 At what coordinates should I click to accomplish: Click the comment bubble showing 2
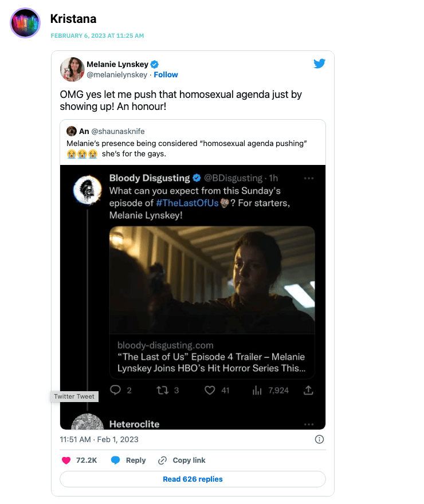pos(115,390)
